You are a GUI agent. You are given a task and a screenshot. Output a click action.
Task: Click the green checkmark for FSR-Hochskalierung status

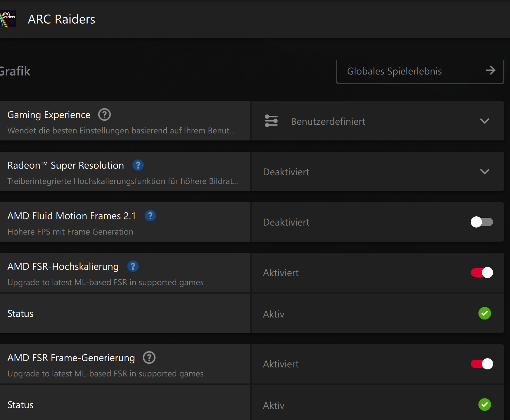point(484,314)
